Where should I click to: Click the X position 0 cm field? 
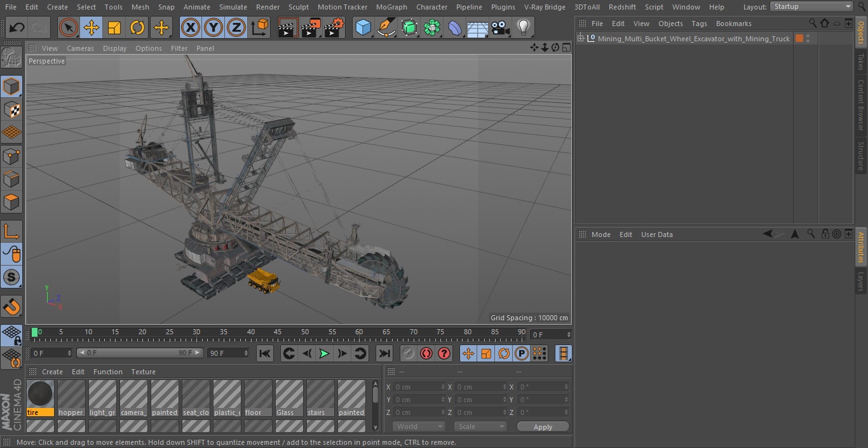[419, 387]
